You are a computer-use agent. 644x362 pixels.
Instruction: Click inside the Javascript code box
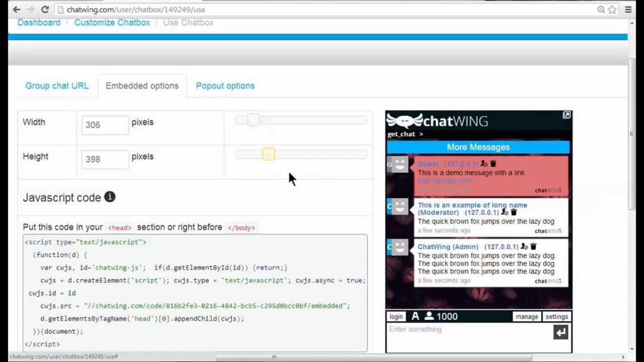tap(195, 293)
